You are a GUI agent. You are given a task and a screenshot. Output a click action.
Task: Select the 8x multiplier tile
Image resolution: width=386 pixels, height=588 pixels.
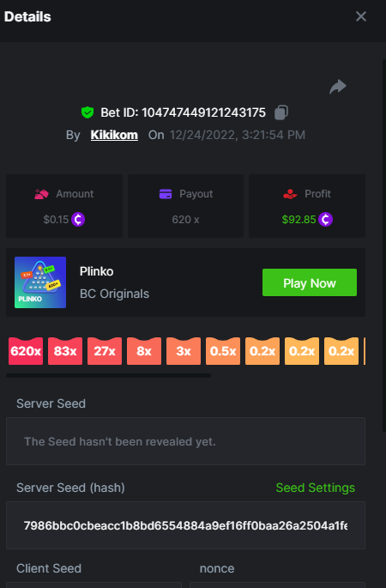[x=144, y=351]
